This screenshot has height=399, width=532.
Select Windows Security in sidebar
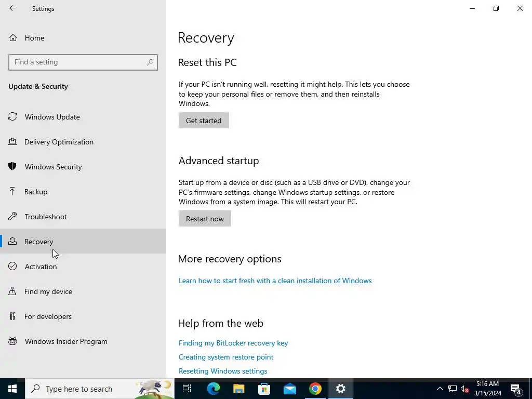[83, 167]
